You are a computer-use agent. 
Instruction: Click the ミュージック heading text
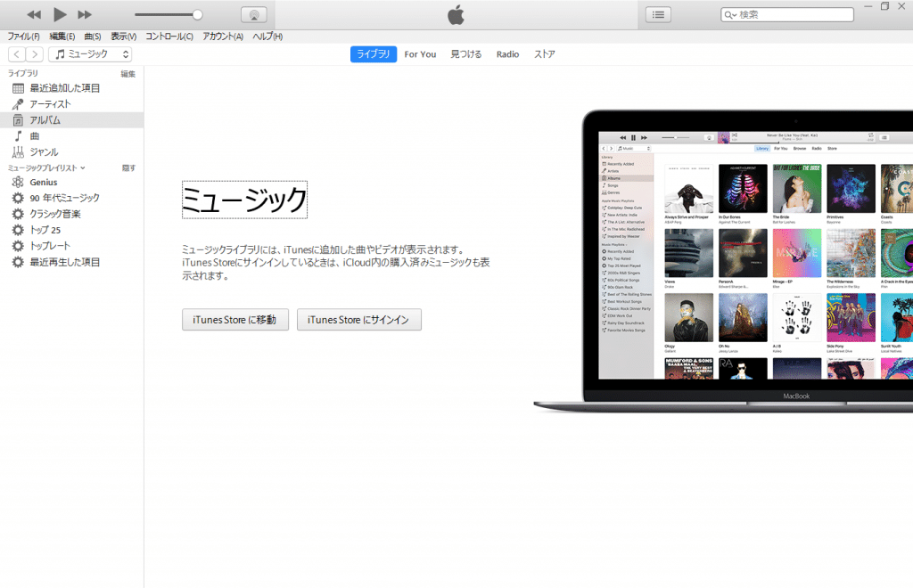pyautogui.click(x=244, y=200)
